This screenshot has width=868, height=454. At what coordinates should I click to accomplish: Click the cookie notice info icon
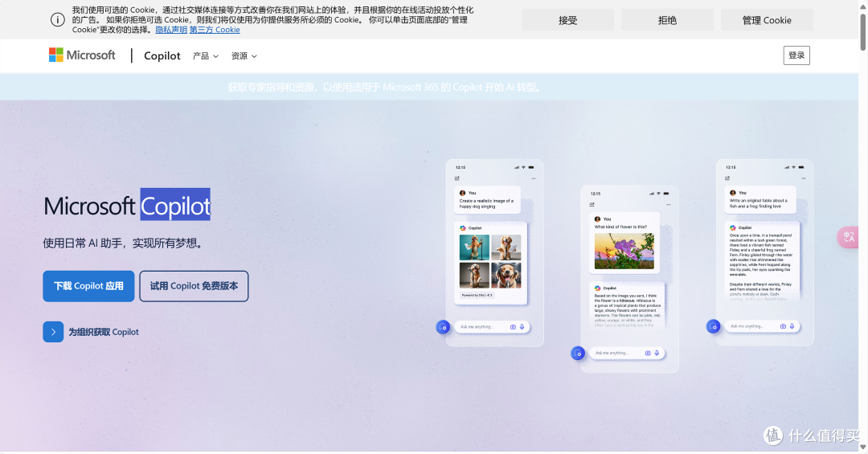[x=58, y=20]
